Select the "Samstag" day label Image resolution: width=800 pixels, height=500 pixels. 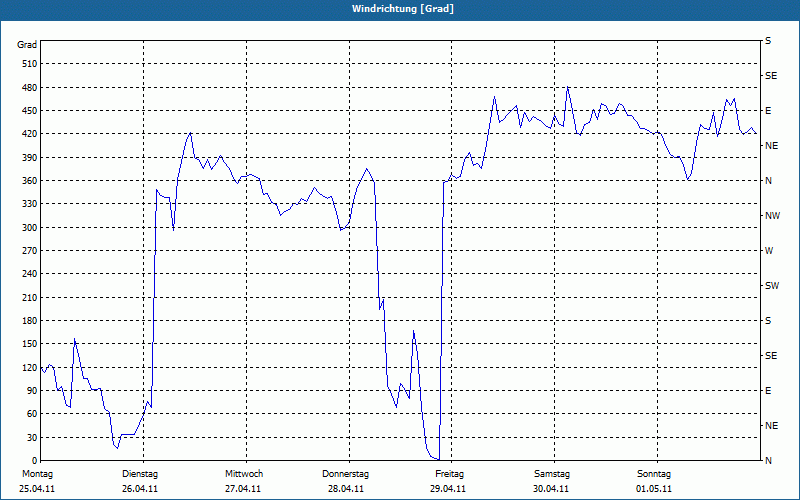pos(552,474)
